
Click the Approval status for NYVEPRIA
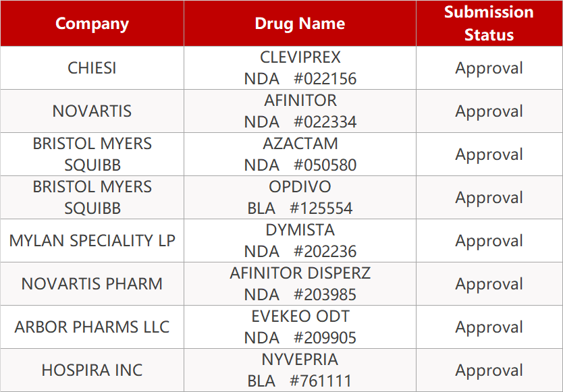(x=489, y=370)
